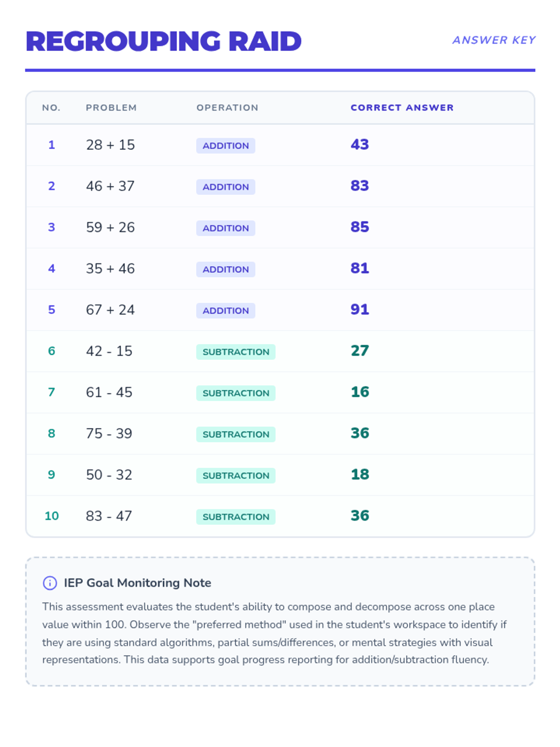Click the ADDITION badge for problem 67 + 24
This screenshot has width=560, height=747.
coord(225,310)
